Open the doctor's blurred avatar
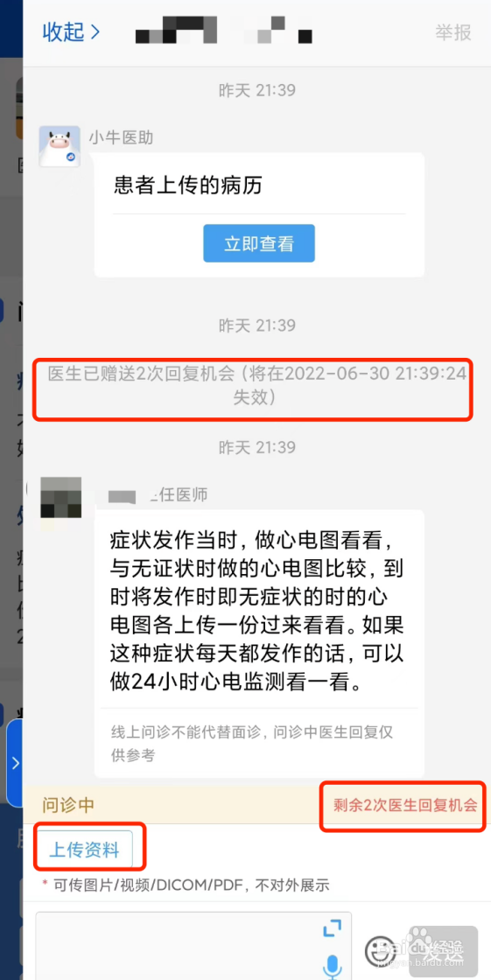Screen dimensions: 491x980 [60, 497]
